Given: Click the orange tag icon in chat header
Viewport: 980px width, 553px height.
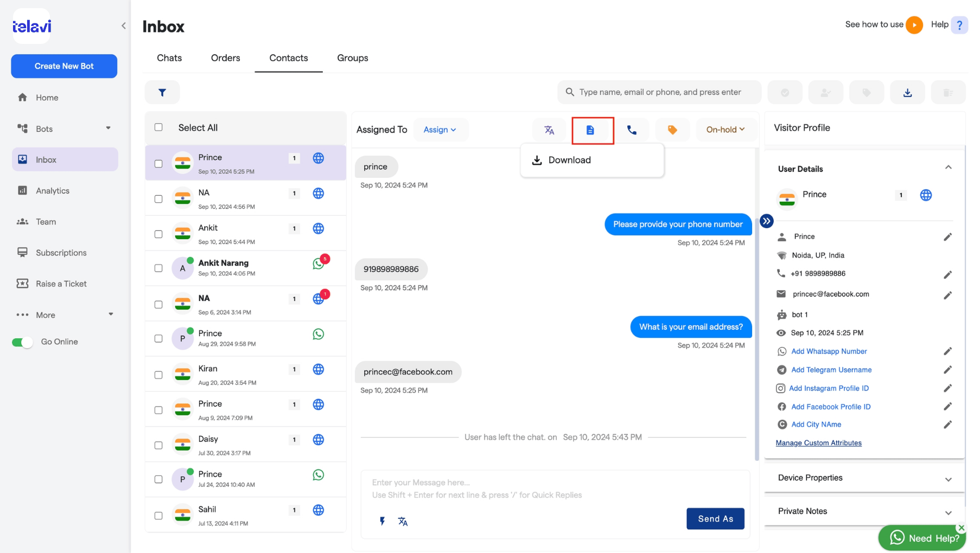Looking at the screenshot, I should (672, 130).
